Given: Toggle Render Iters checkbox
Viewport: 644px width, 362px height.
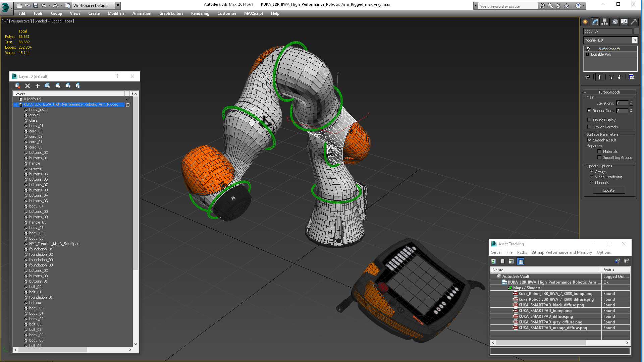Looking at the screenshot, I should 589,111.
